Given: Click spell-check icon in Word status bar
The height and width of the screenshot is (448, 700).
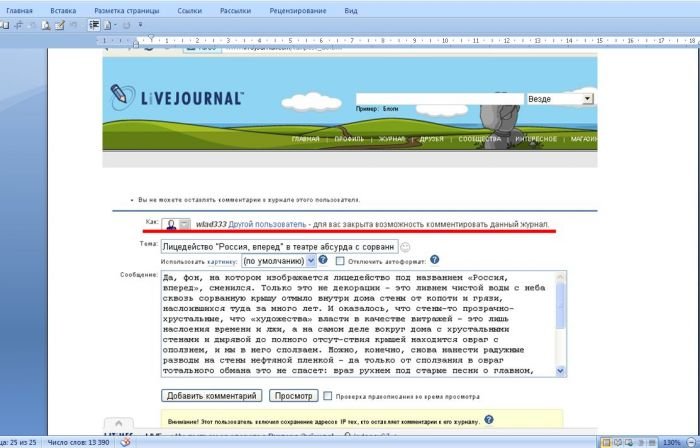Looking at the screenshot, I should pyautogui.click(x=125, y=442).
